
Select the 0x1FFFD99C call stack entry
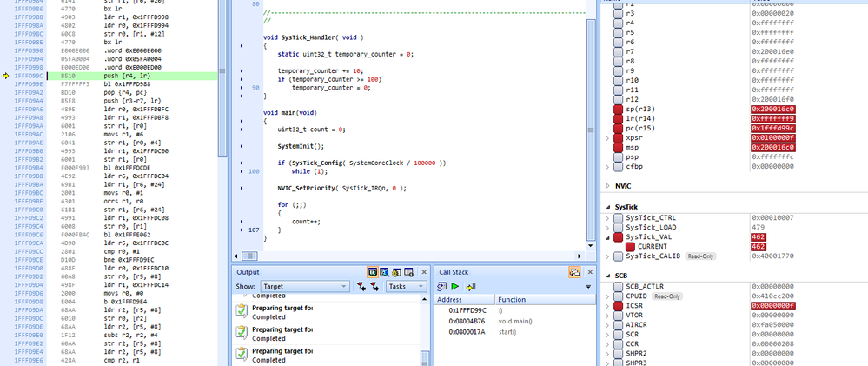(x=515, y=310)
